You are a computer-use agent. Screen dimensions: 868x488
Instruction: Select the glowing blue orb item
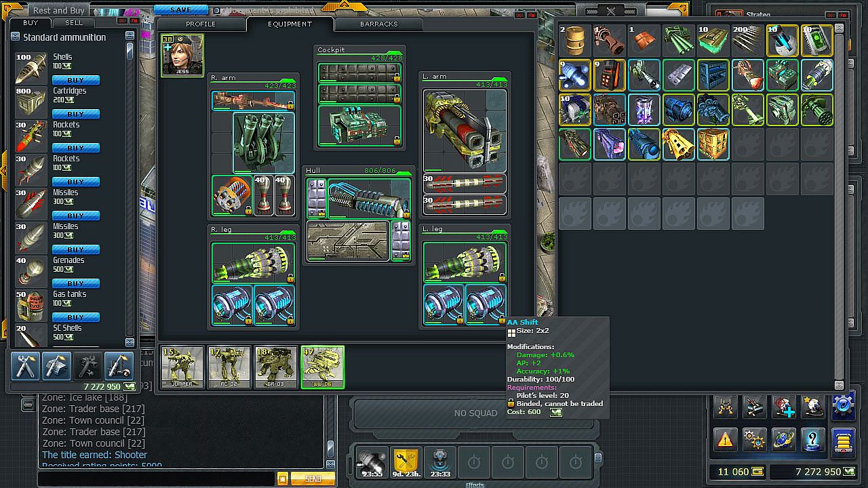click(x=574, y=75)
